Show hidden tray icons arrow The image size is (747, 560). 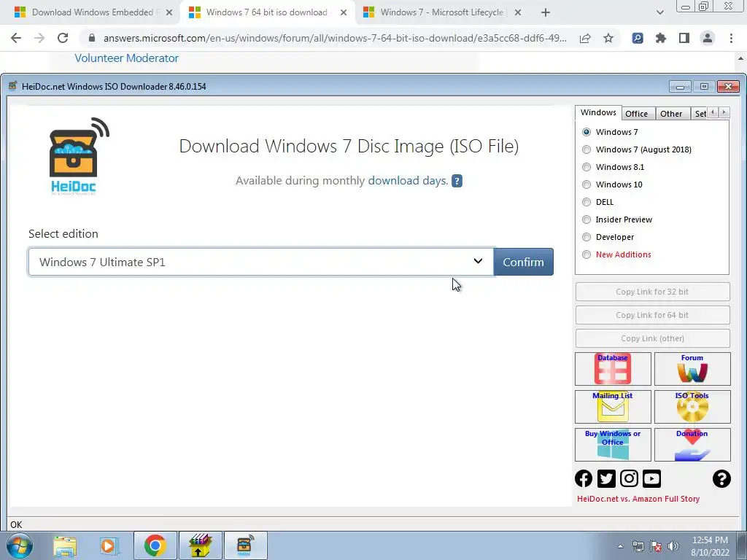(x=620, y=546)
